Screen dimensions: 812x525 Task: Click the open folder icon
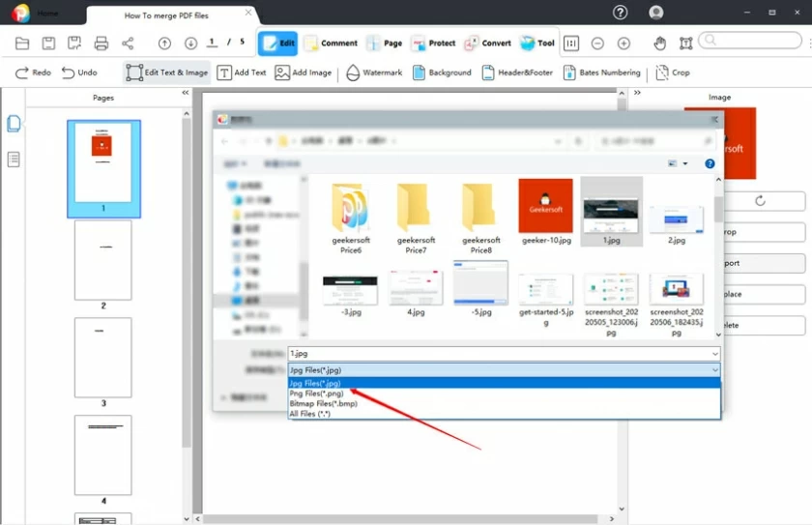click(21, 44)
